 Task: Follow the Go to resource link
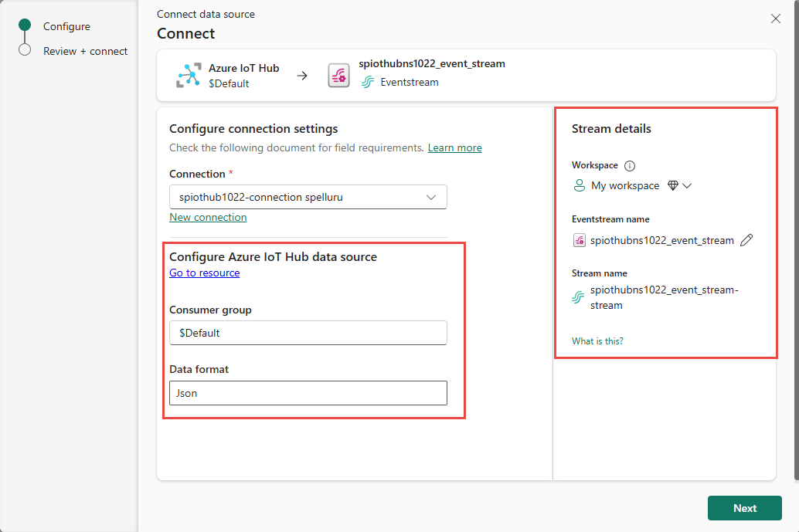[x=204, y=273]
